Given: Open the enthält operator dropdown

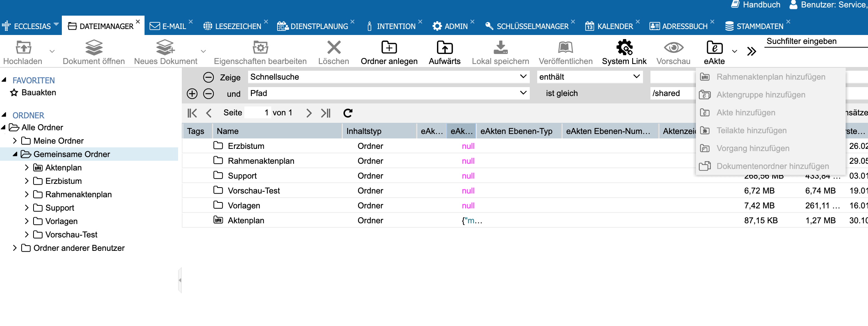Looking at the screenshot, I should pyautogui.click(x=637, y=76).
